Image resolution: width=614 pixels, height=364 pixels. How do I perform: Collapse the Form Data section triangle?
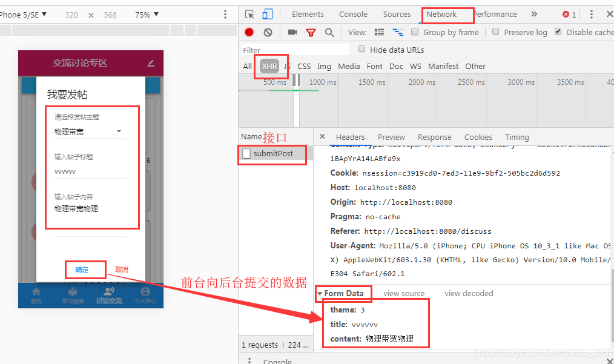pos(320,294)
